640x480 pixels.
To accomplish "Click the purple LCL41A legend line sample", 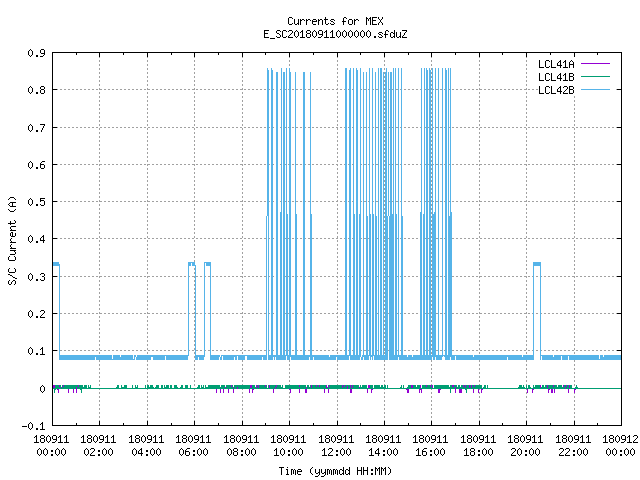I will [x=595, y=64].
